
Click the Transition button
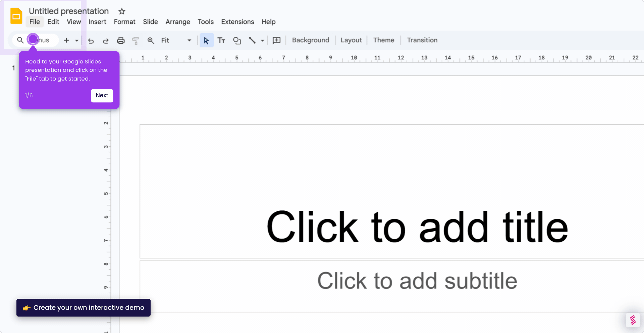coord(422,40)
